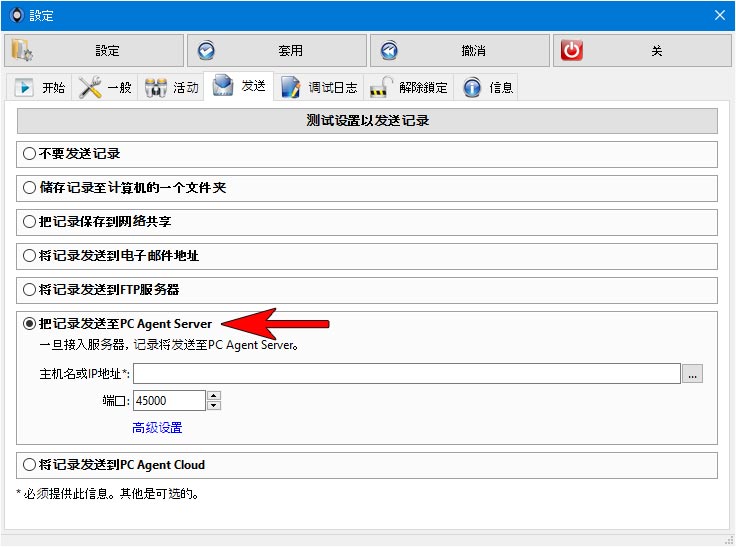The image size is (736, 547).
Task: Click the red power icon to close
Action: (572, 51)
